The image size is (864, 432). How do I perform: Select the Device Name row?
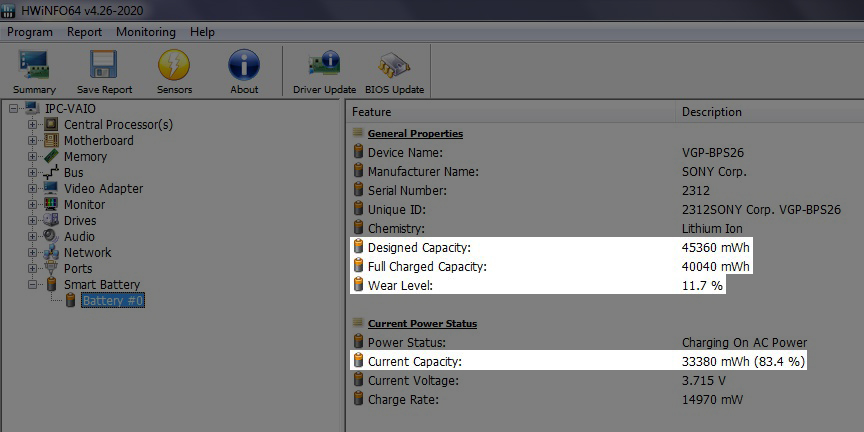click(x=606, y=153)
